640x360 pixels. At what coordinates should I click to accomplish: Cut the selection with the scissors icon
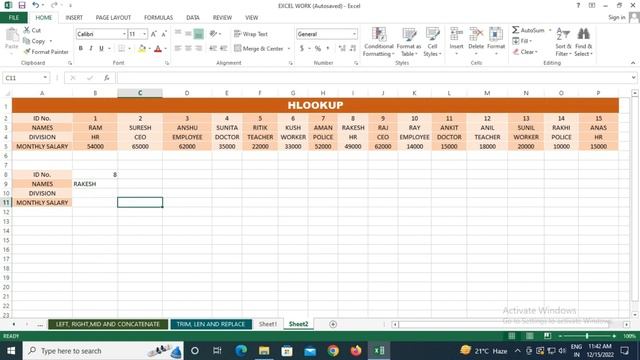[27, 30]
